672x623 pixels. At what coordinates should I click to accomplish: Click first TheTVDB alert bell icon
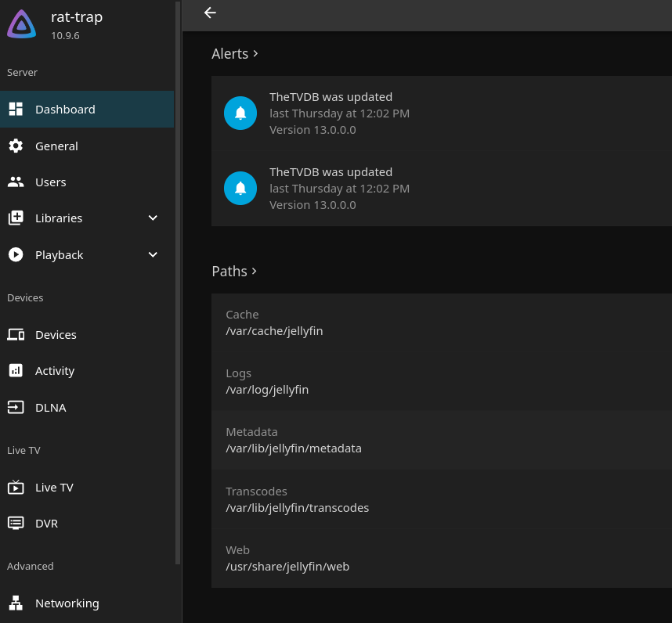(x=240, y=113)
